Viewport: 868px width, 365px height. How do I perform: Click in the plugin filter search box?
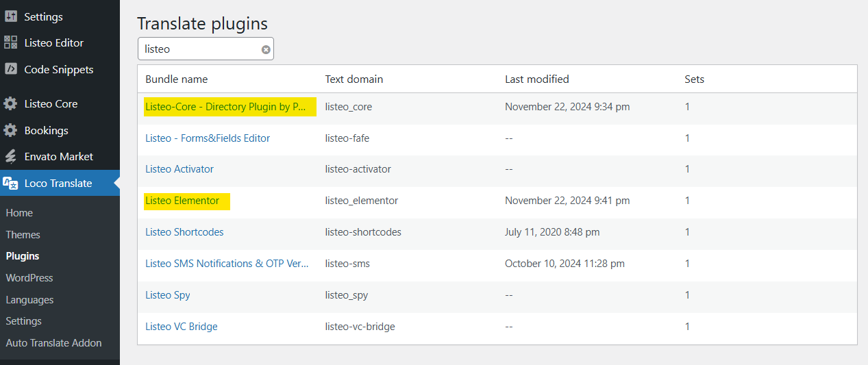click(199, 49)
